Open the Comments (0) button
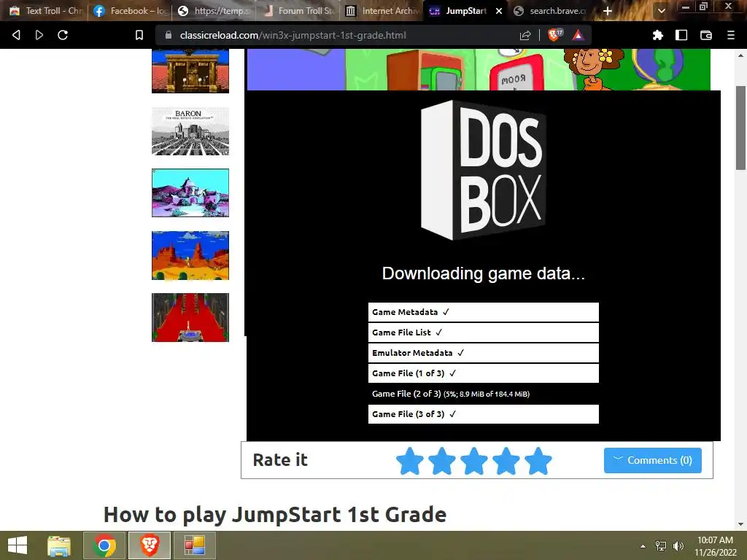Screen dimensions: 747x560 (653, 461)
